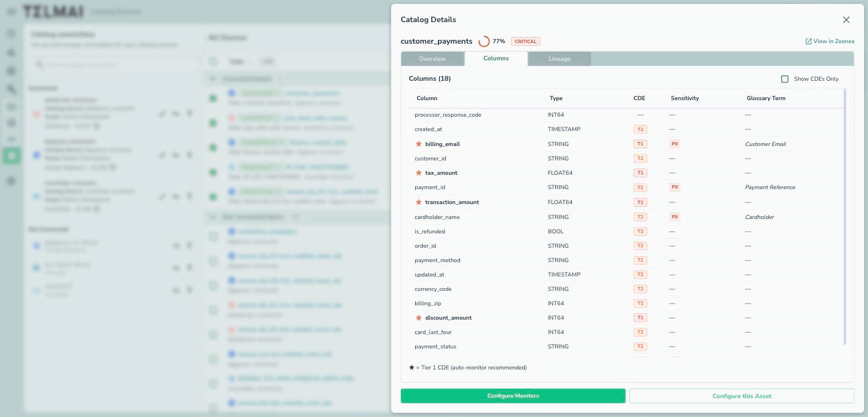Screen dimensions: 868x417
Task: Click the Customer Email glossary term
Action: click(766, 144)
